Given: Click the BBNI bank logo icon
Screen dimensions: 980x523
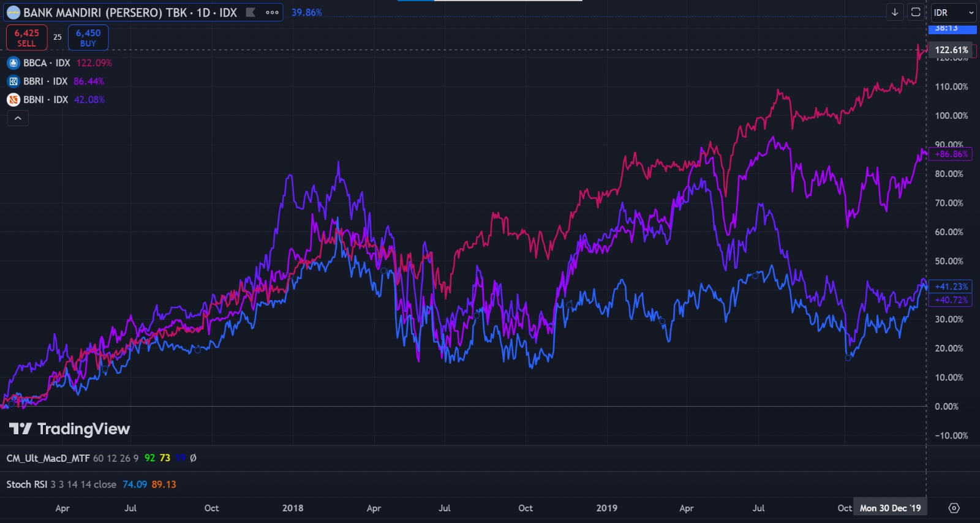Looking at the screenshot, I should (13, 100).
